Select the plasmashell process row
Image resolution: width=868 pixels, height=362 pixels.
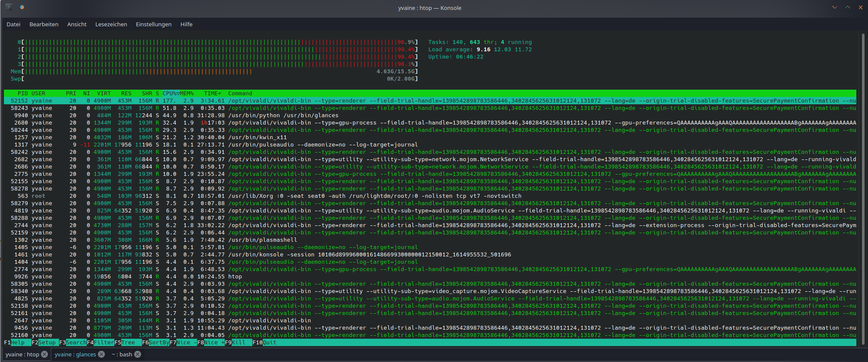pyautogui.click(x=430, y=240)
